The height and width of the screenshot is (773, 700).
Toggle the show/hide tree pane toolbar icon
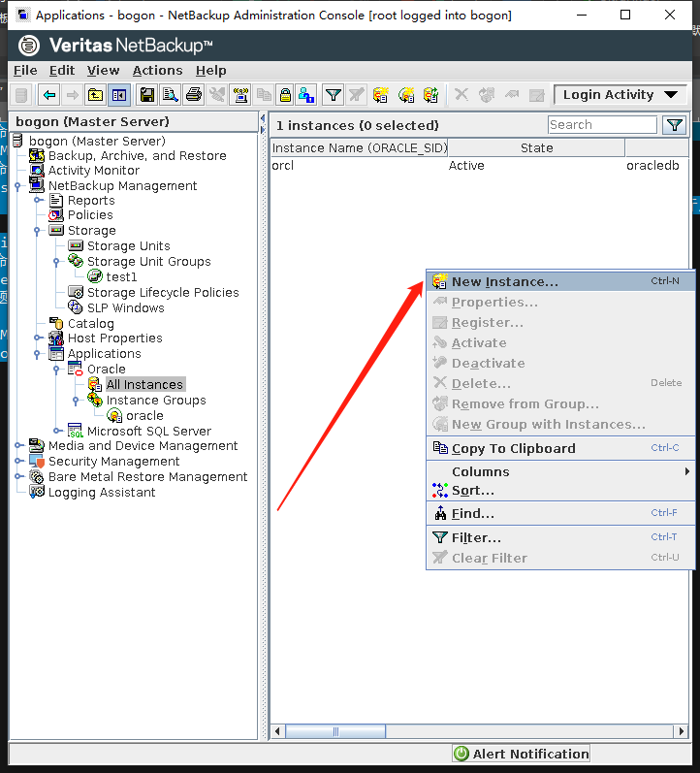click(119, 95)
